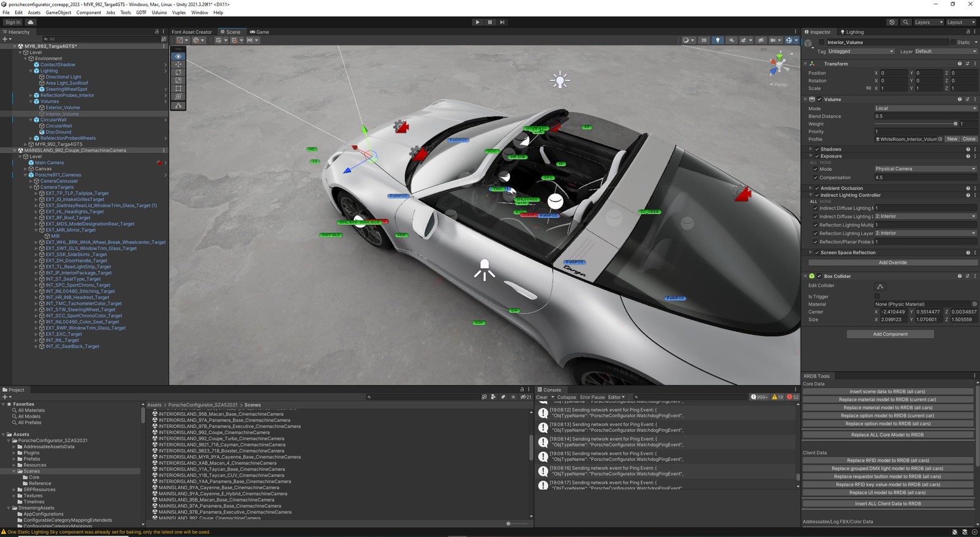
Task: Adjust the Volume Weight slider
Action: [955, 124]
